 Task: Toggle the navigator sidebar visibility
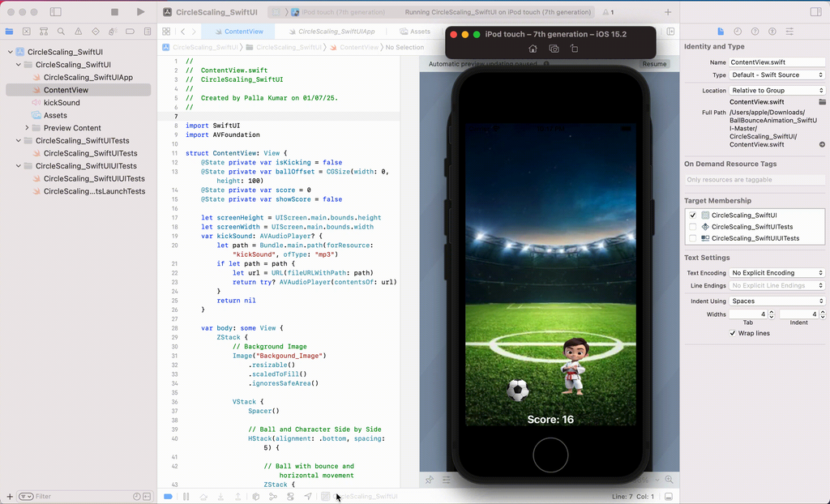pos(56,11)
